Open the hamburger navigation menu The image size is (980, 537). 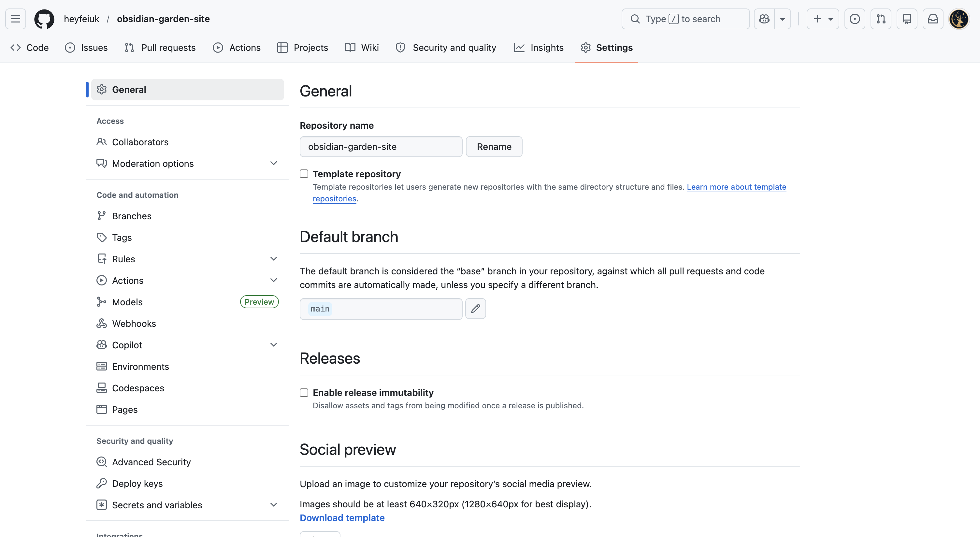(x=16, y=19)
